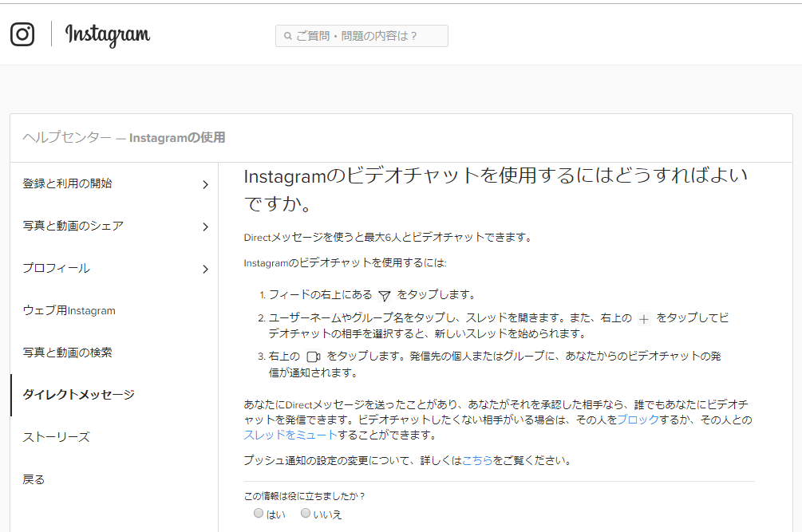Select the いいえ radio button

[x=306, y=513]
